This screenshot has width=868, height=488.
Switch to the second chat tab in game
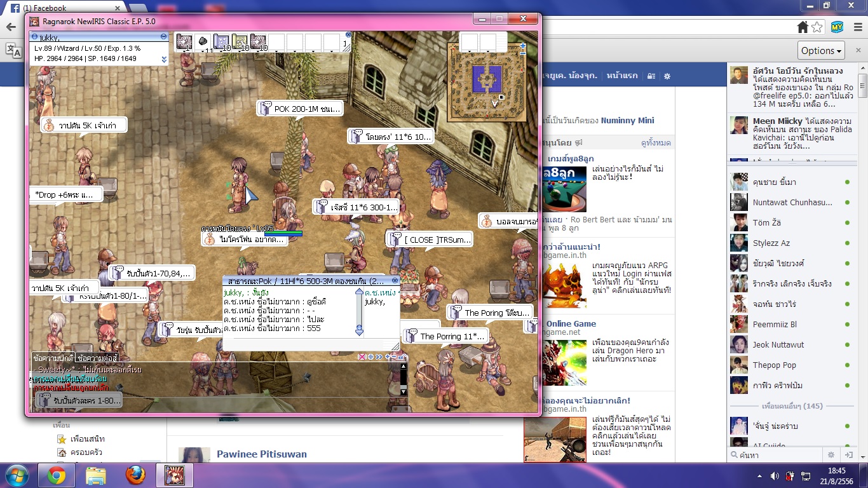click(97, 358)
